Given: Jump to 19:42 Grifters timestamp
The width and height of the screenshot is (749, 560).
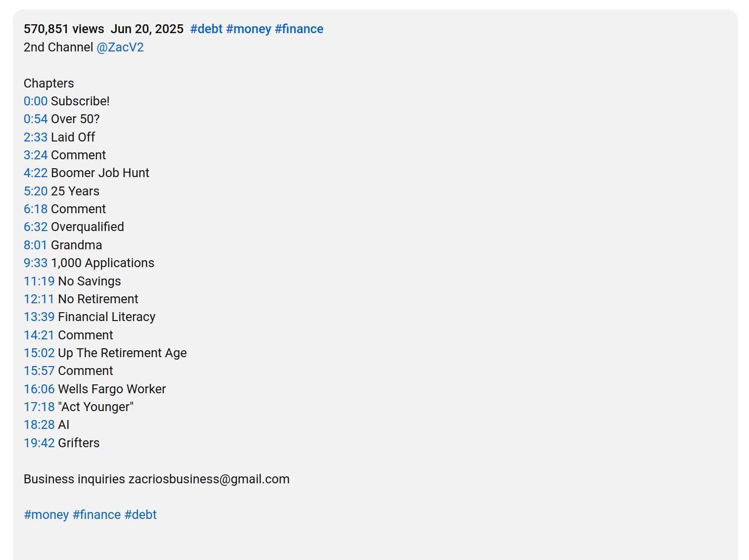Looking at the screenshot, I should pos(39,443).
